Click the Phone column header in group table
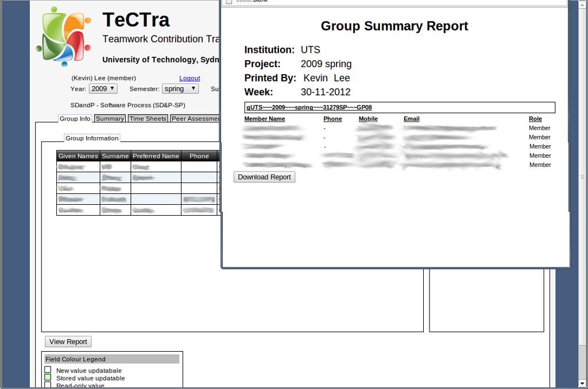Image resolution: width=588 pixels, height=389 pixels. [x=199, y=156]
